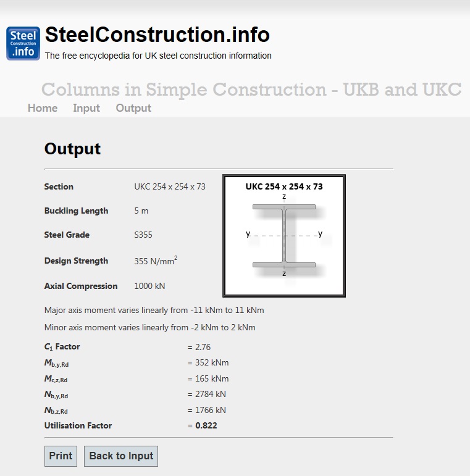Click the I-beam cross-section drawing
The width and height of the screenshot is (470, 476).
(284, 236)
